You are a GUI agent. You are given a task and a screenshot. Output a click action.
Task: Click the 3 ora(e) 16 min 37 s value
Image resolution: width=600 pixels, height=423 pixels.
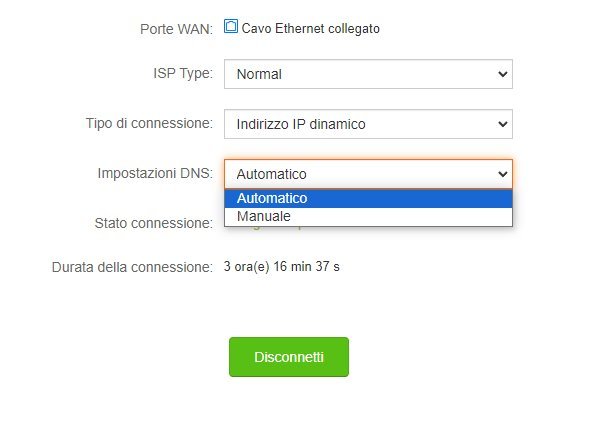(282, 267)
